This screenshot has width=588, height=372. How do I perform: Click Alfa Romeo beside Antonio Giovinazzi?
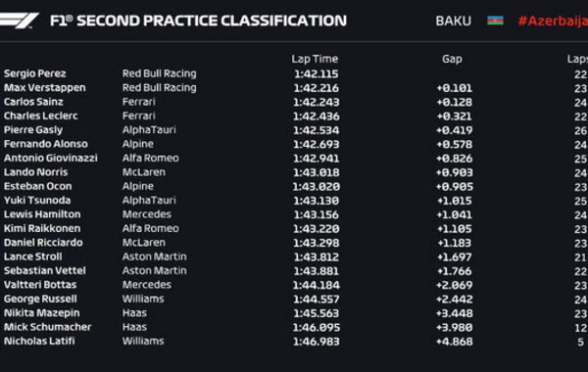pos(150,158)
